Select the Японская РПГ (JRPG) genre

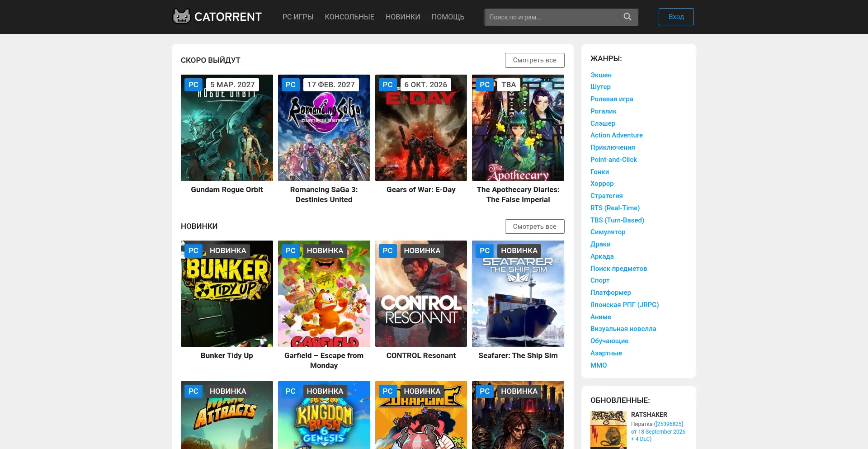[x=625, y=305]
